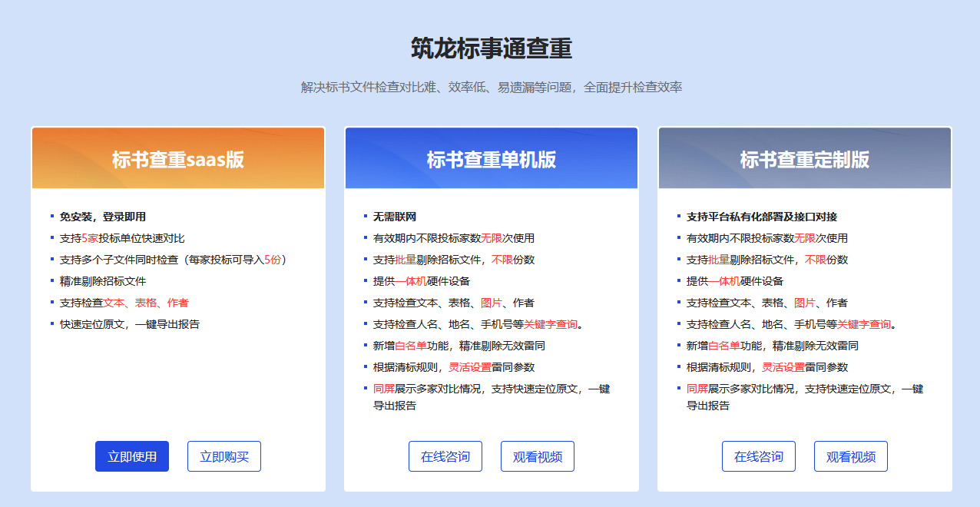Click the bold line 无需联网
980x507 pixels.
tap(395, 217)
